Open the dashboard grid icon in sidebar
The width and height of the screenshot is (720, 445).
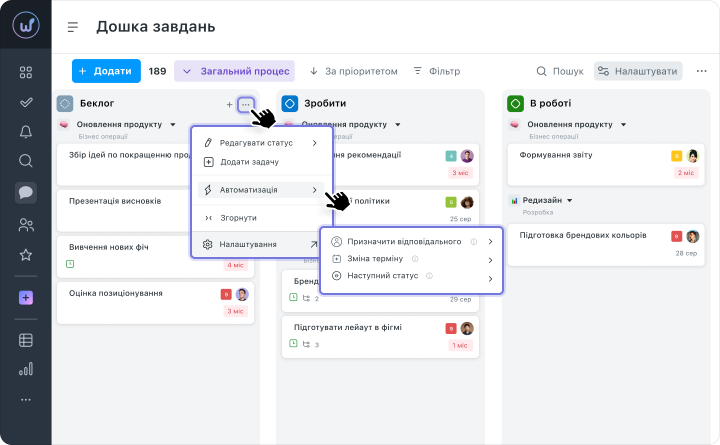click(x=26, y=72)
